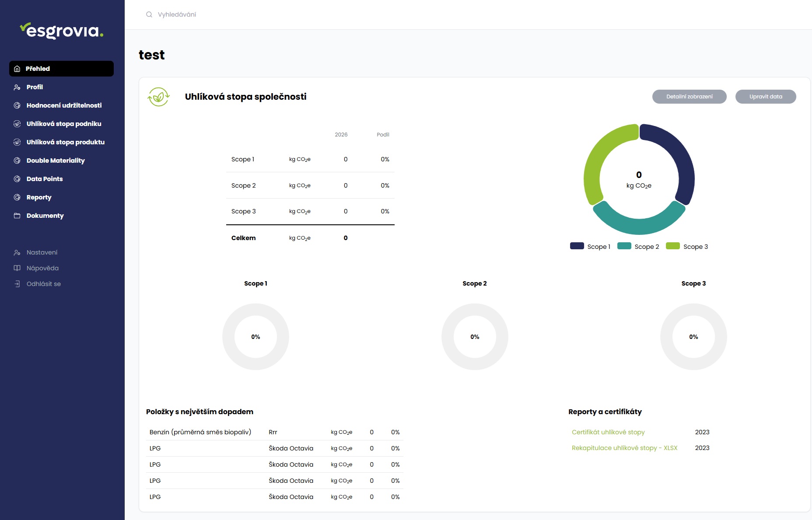Click the user icon beside Profil
812x520 pixels.
(17, 87)
